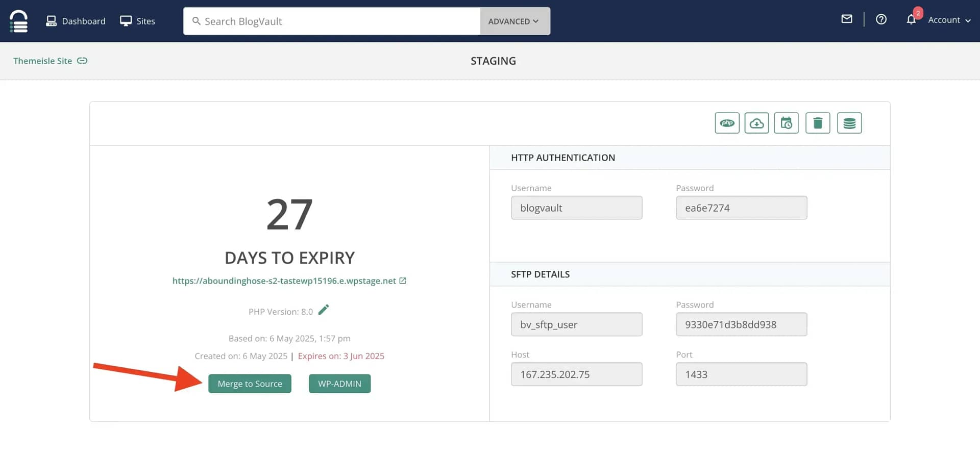Click the WP-ADMIN button
The height and width of the screenshot is (456, 980).
[339, 384]
